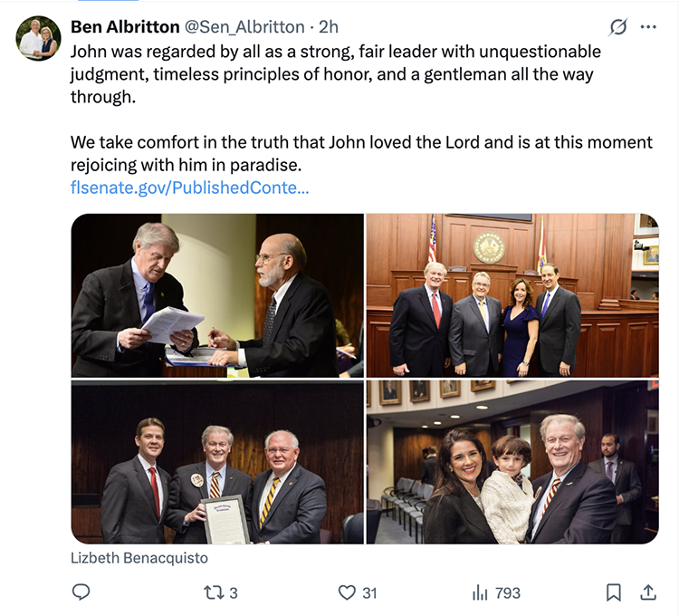Open top-right photo of four people in chamber
Screen dimensions: 679x616
(512, 294)
